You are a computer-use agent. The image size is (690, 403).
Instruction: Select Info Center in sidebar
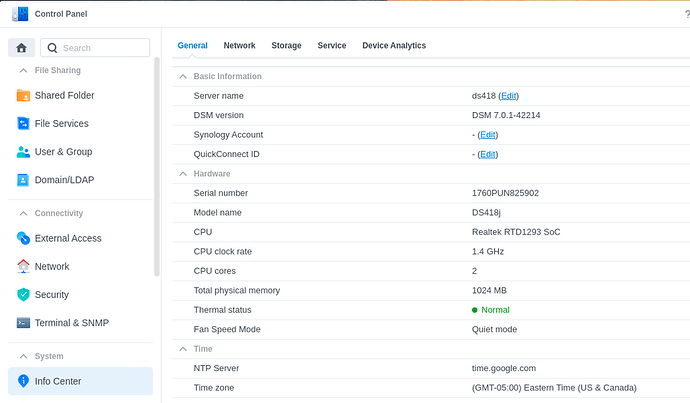[80, 381]
